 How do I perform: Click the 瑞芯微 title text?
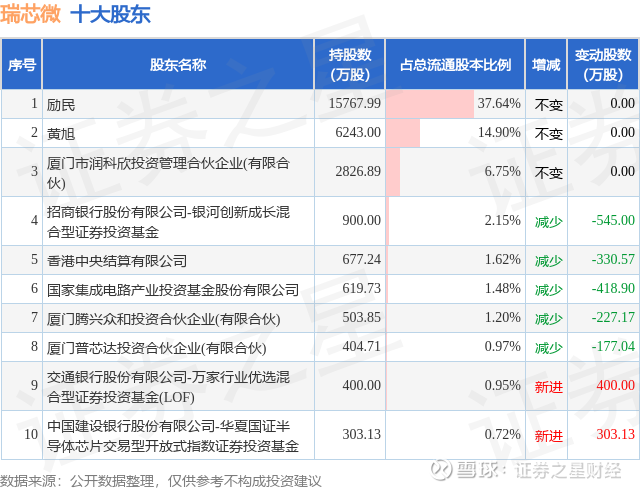(30, 14)
